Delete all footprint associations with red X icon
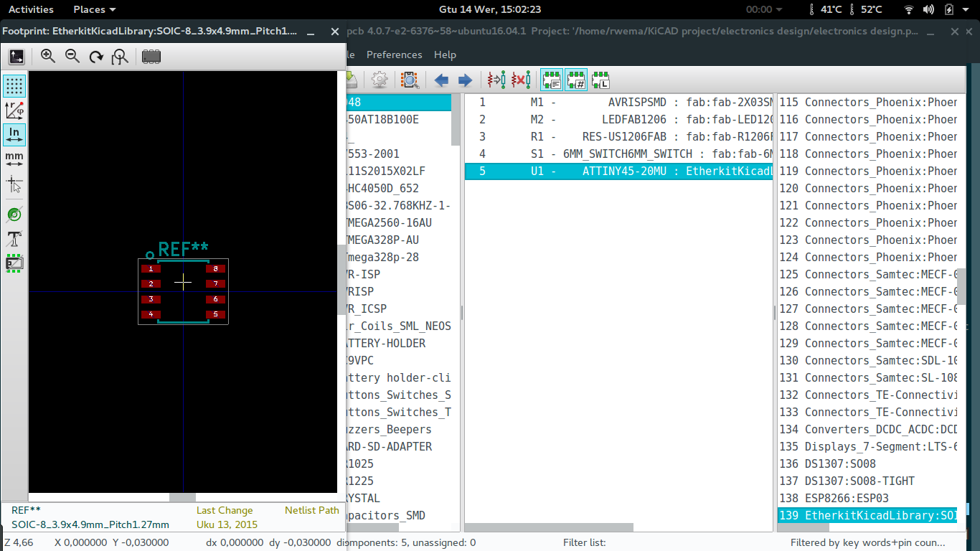This screenshot has width=980, height=551. click(x=521, y=80)
